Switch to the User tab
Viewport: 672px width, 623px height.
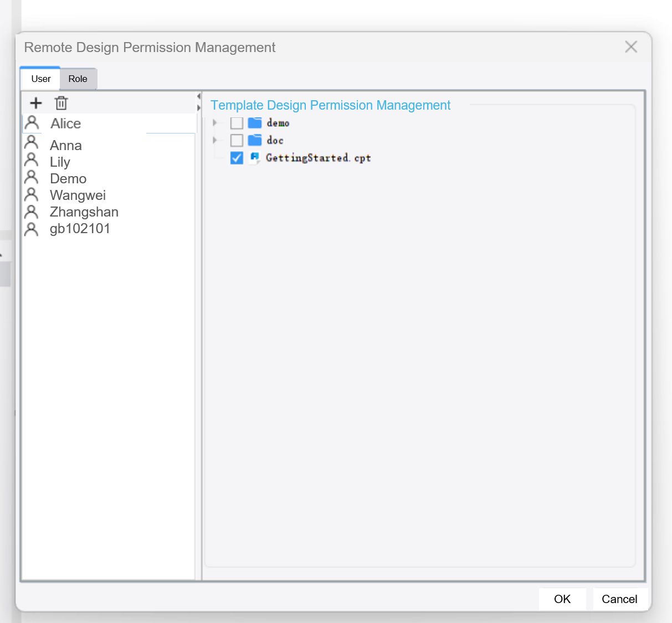coord(40,79)
